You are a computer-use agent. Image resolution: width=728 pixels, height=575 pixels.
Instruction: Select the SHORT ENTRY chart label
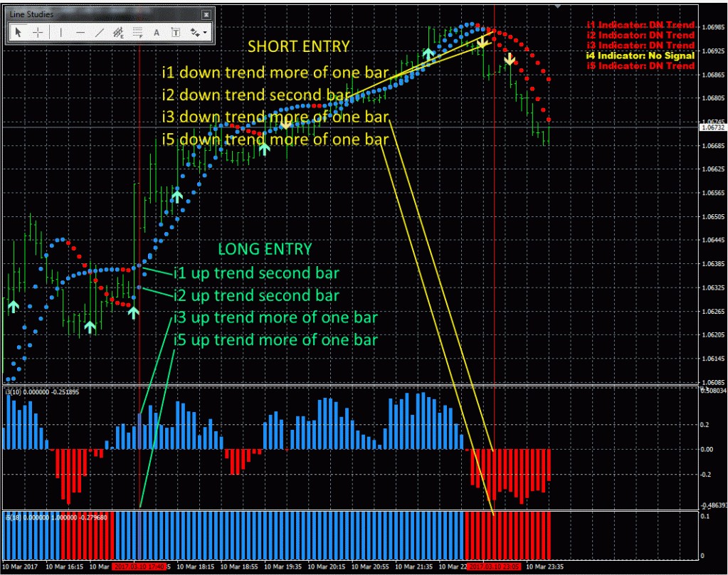tap(299, 46)
